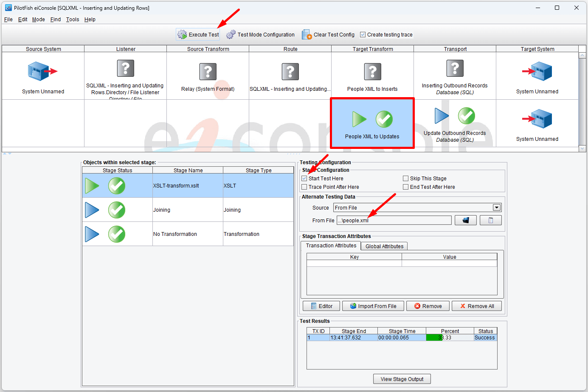Enable Skip This Stage checkbox
588x392 pixels.
[x=405, y=179]
